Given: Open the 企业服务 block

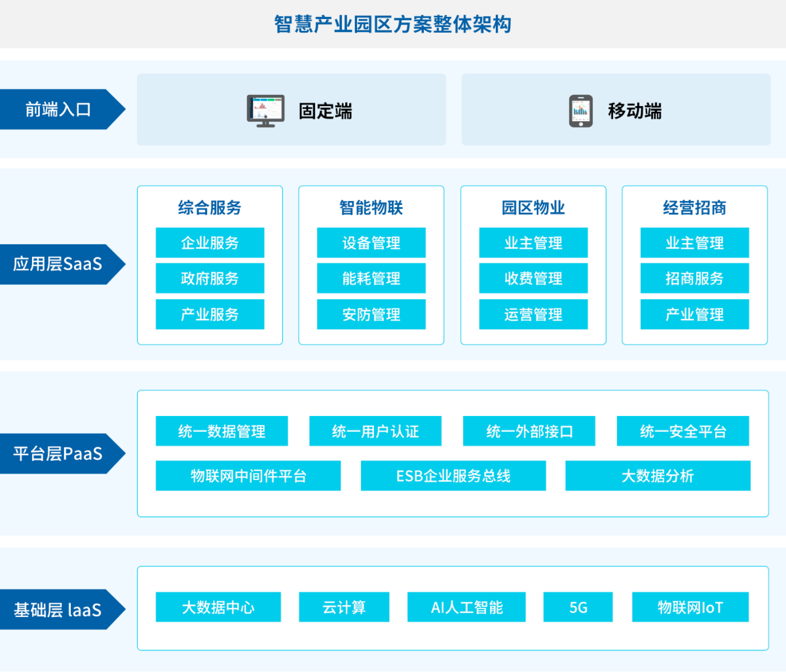Looking at the screenshot, I should pos(210,243).
